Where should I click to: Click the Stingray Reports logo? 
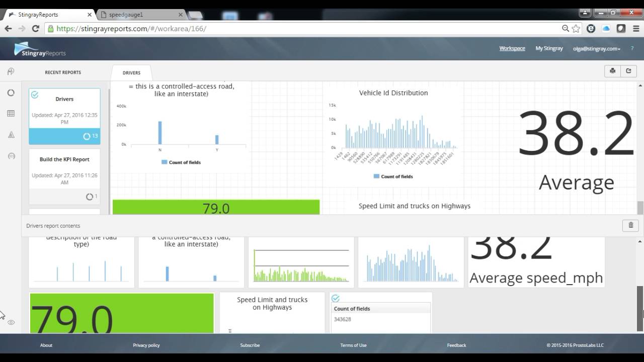pos(40,49)
